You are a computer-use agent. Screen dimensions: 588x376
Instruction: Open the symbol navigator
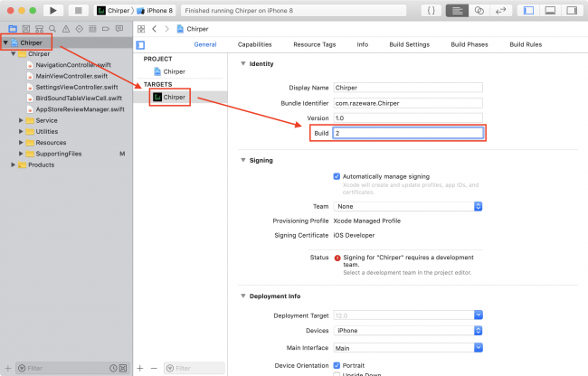point(39,29)
